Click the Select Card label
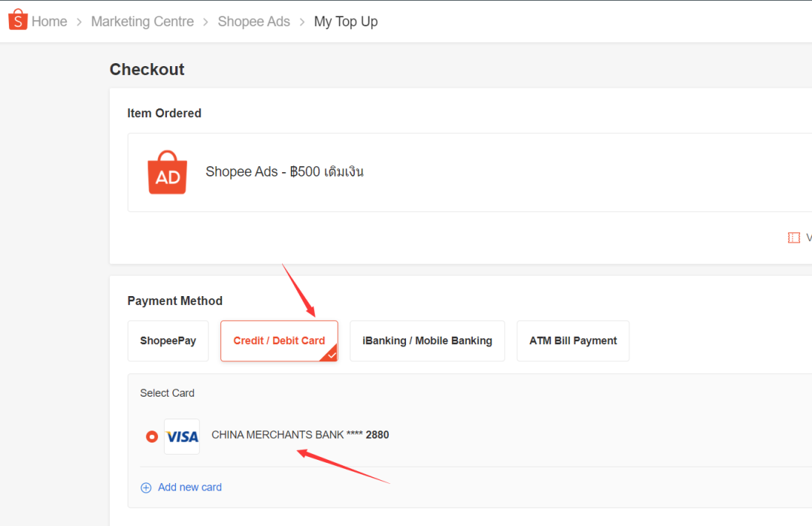812x526 pixels. click(167, 393)
